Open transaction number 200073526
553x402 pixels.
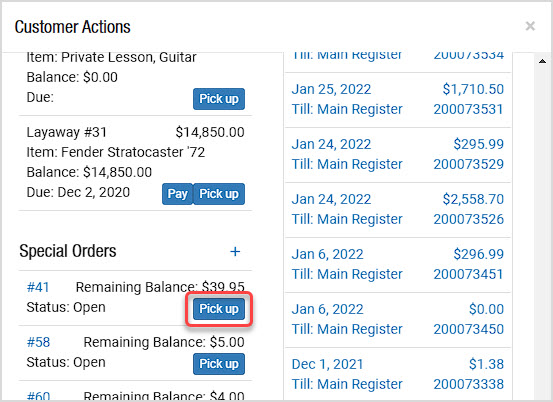pyautogui.click(x=468, y=219)
